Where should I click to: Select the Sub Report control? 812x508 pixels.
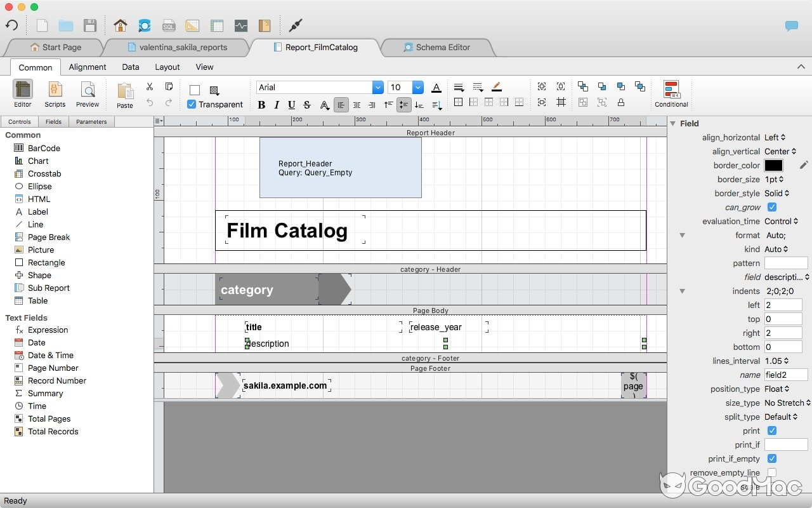48,288
